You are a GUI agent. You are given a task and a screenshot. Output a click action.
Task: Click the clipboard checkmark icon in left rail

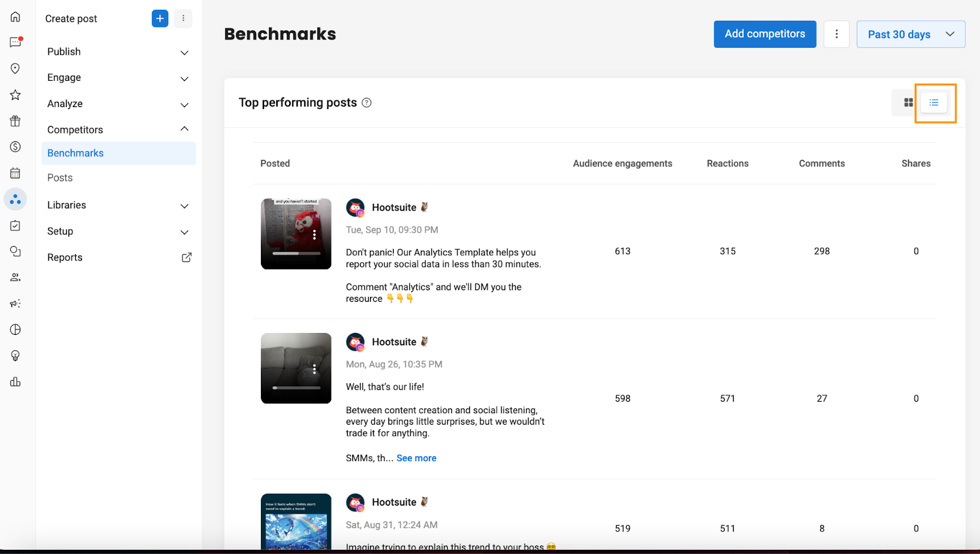(x=15, y=225)
